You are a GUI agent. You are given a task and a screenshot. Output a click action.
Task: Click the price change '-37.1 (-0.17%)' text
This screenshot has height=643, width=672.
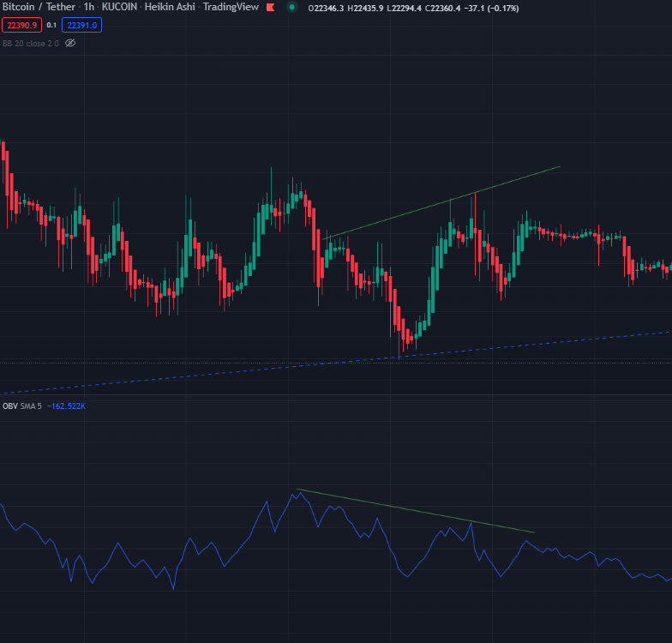492,9
